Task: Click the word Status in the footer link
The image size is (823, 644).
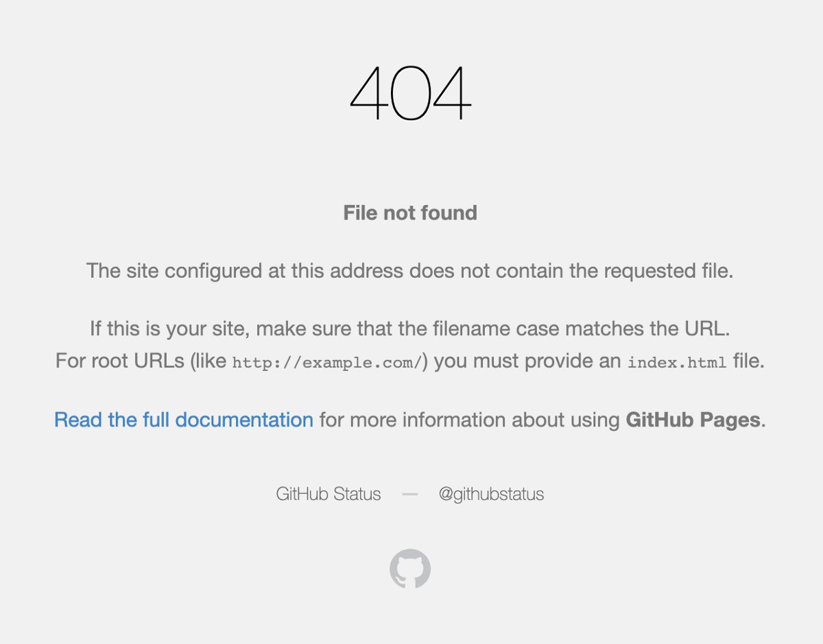Action: pos(357,494)
